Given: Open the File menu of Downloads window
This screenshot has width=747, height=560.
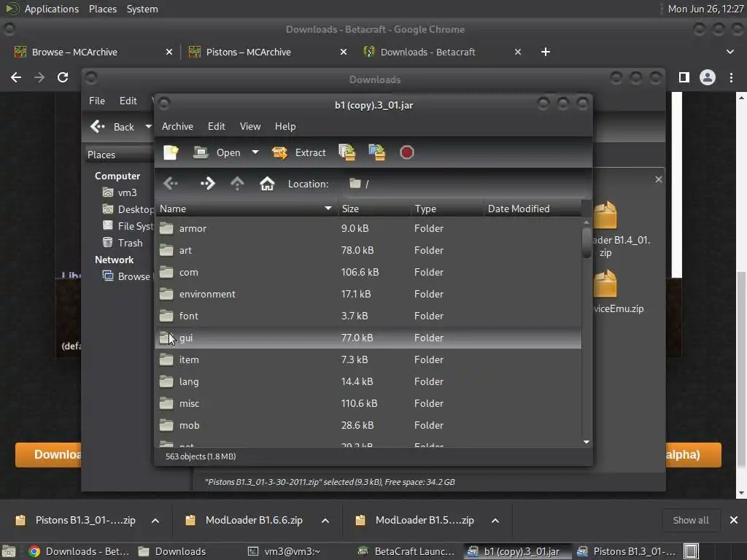Looking at the screenshot, I should click(97, 101).
